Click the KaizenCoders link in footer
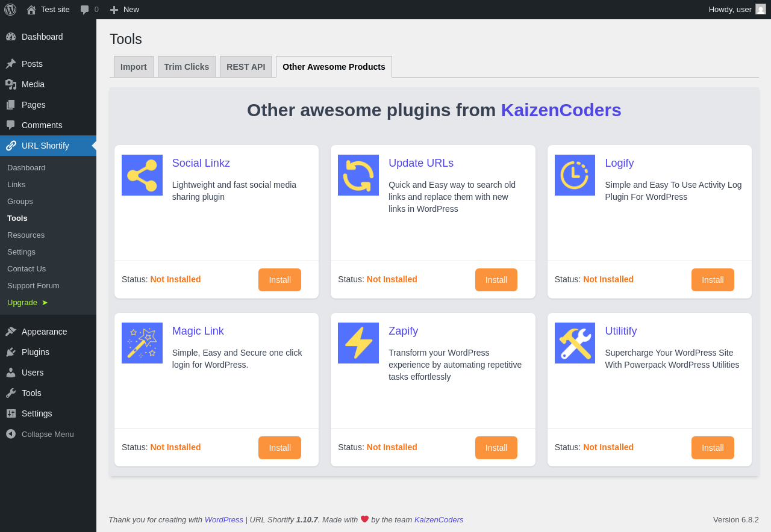The image size is (771, 532). pos(439,519)
